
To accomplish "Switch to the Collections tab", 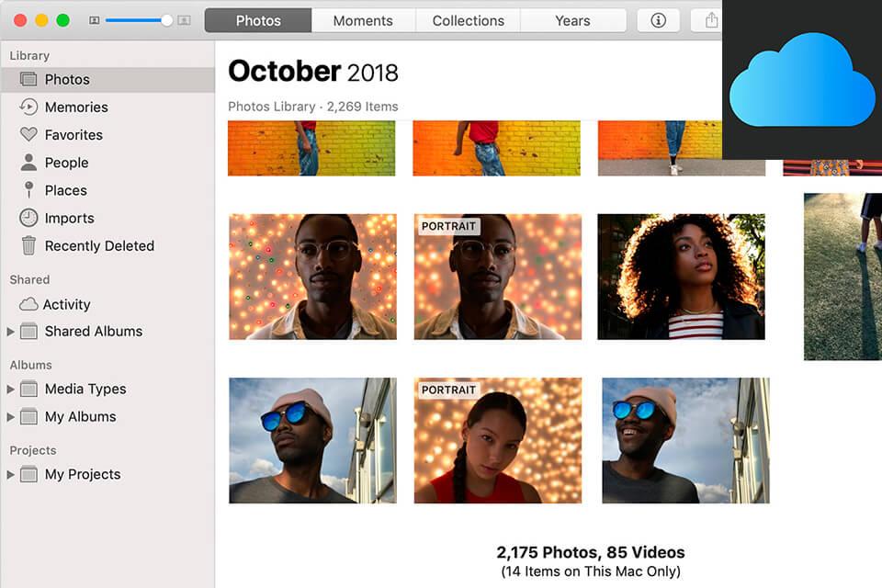I will 468,20.
